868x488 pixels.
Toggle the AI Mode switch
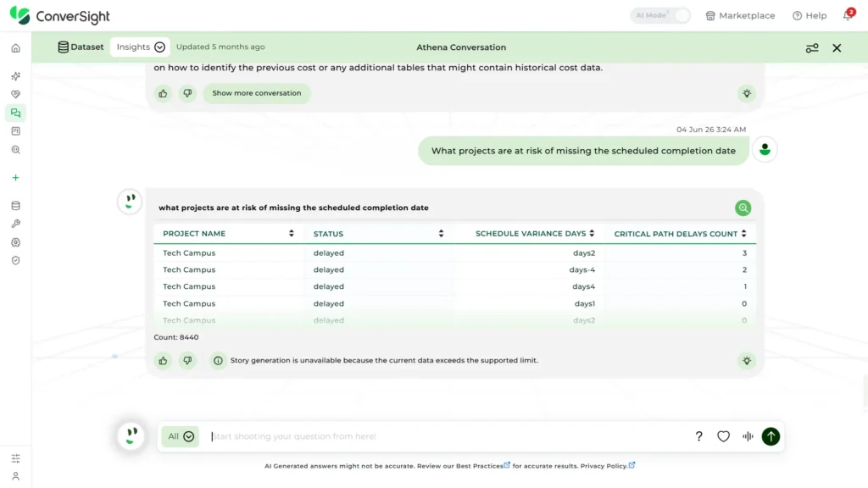click(x=660, y=15)
